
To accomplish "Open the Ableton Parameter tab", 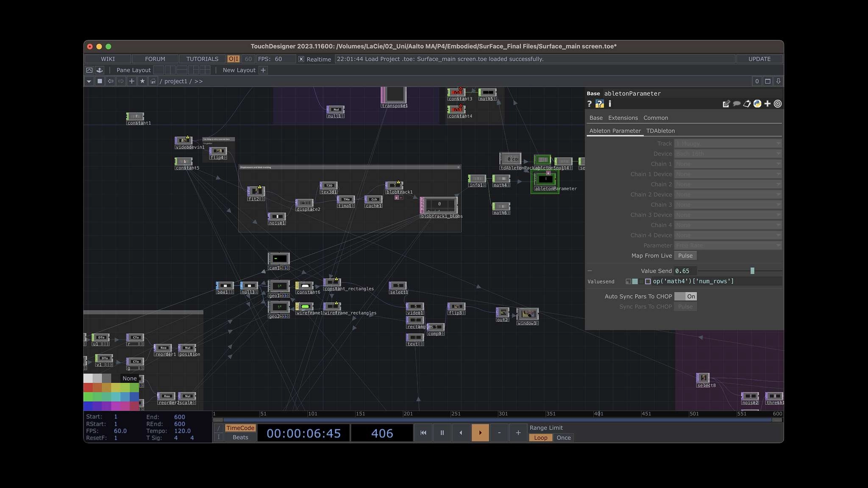I will (x=615, y=131).
